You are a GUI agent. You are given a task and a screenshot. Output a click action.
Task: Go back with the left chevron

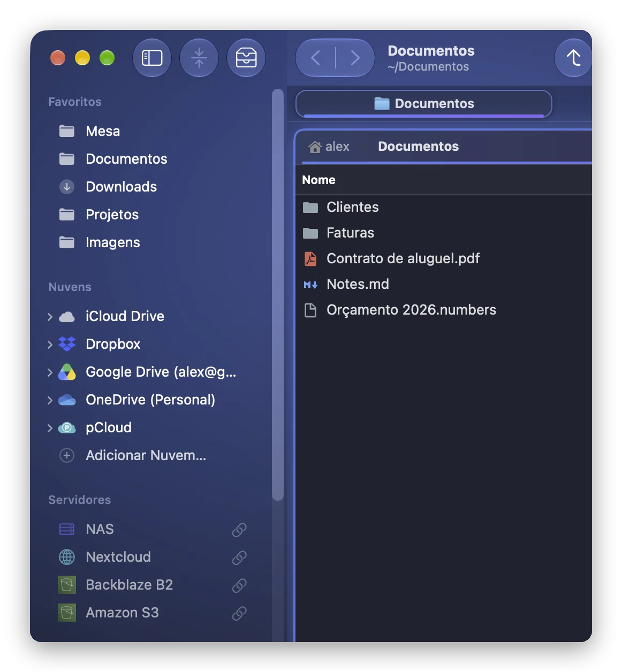click(x=316, y=58)
